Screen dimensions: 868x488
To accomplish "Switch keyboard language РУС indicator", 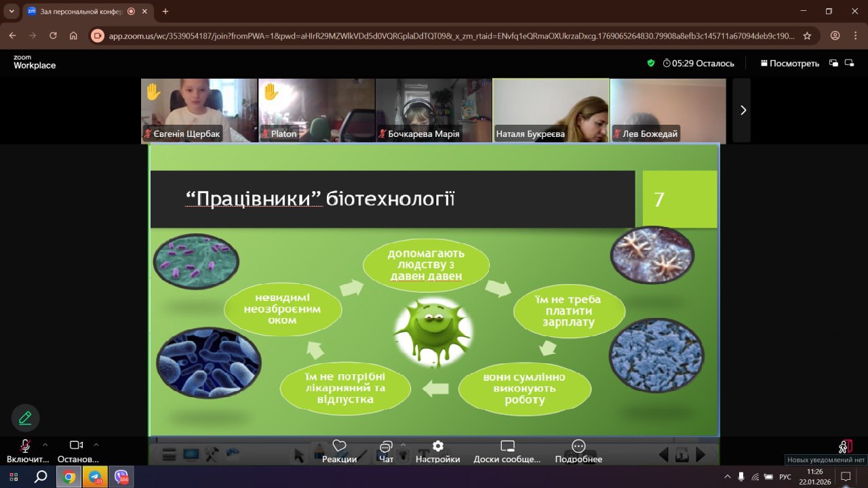I will tap(785, 477).
